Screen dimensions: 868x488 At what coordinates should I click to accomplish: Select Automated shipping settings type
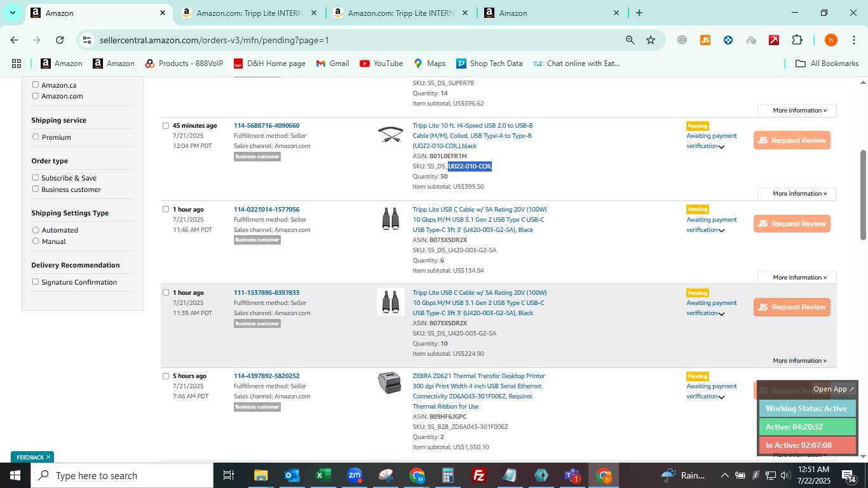36,229
